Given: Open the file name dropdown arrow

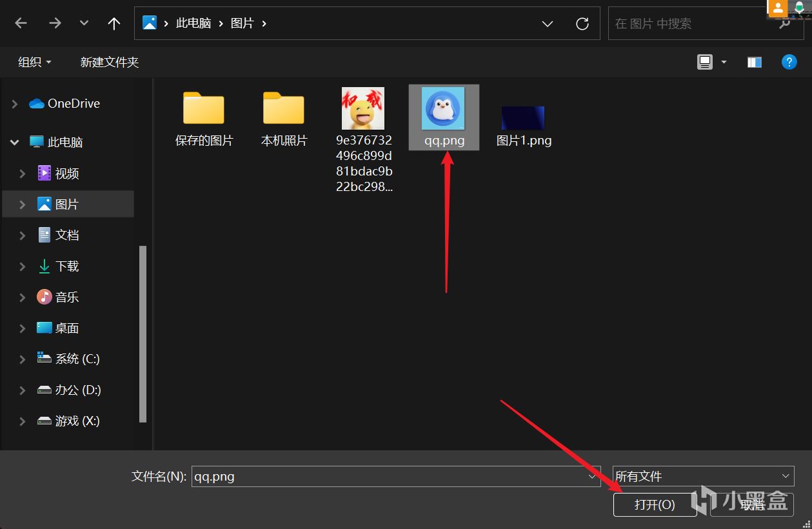Looking at the screenshot, I should [x=593, y=477].
